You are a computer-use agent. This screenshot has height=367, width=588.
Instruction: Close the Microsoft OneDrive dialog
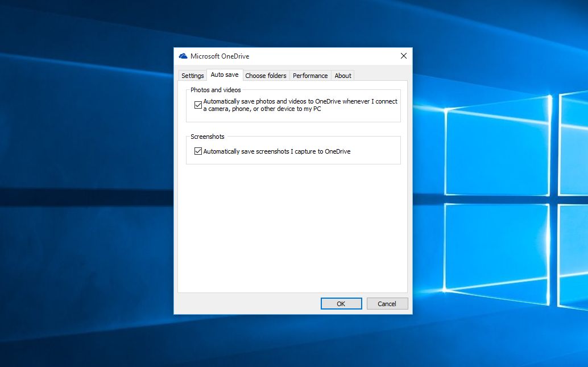(404, 56)
